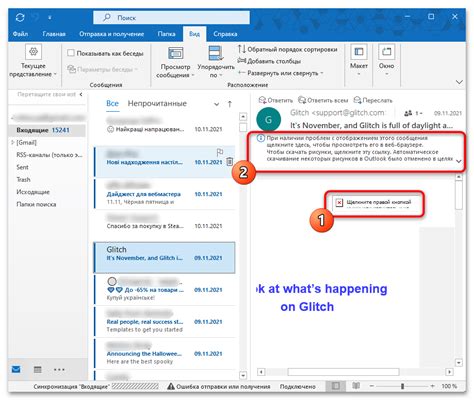Click the zoom slider handle
474x400 pixels.
pyautogui.click(x=402, y=386)
